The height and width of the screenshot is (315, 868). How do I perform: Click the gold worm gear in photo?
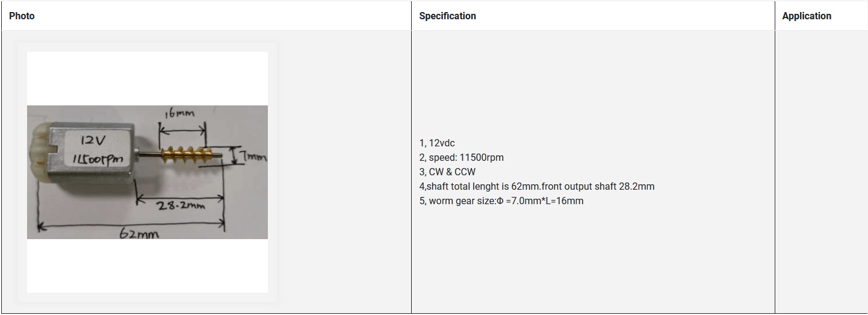tap(184, 155)
